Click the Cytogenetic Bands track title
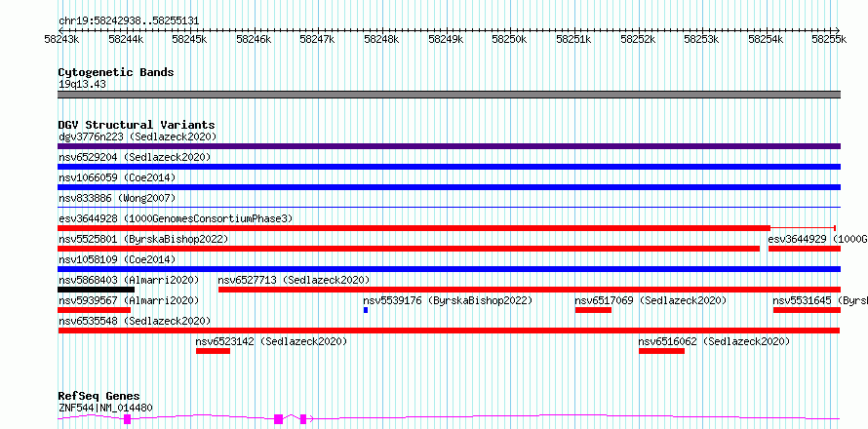 coord(116,72)
